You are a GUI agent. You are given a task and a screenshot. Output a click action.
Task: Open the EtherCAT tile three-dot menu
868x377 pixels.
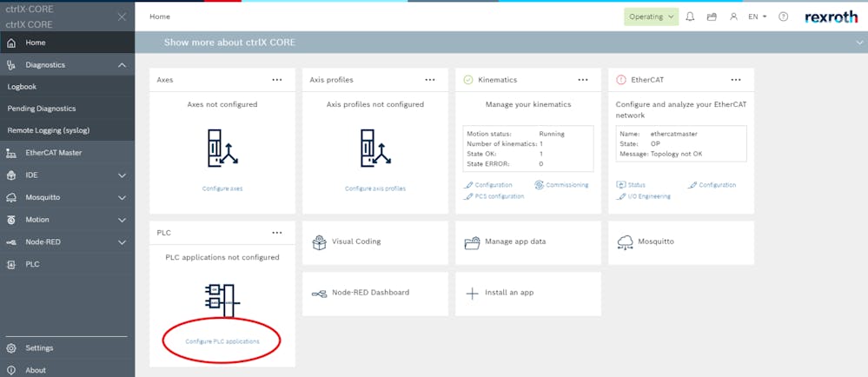click(x=736, y=80)
